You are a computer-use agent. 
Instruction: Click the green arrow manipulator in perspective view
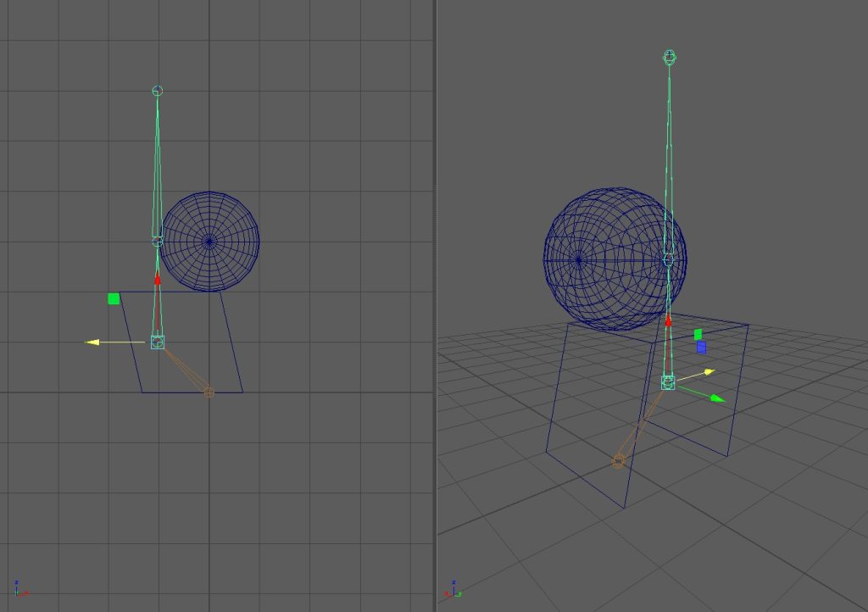(717, 398)
